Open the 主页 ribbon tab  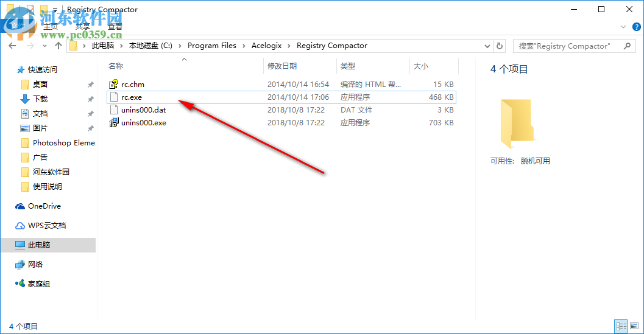coord(51,27)
